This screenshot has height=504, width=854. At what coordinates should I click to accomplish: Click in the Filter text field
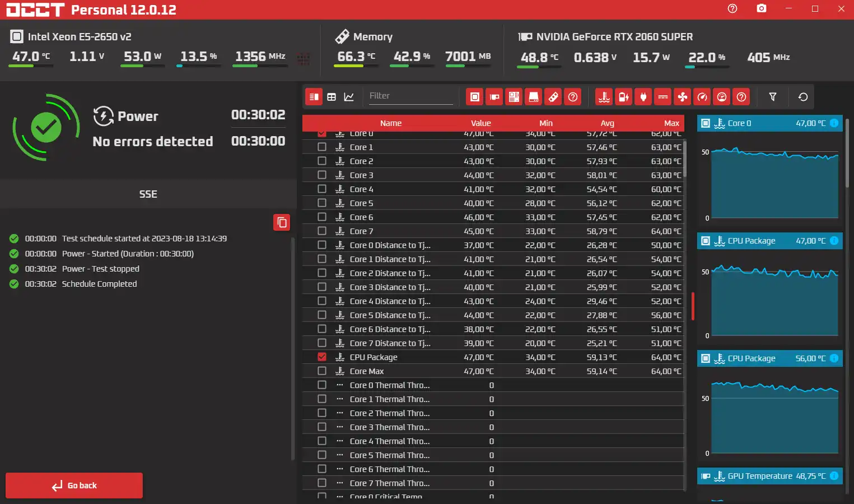click(x=410, y=96)
